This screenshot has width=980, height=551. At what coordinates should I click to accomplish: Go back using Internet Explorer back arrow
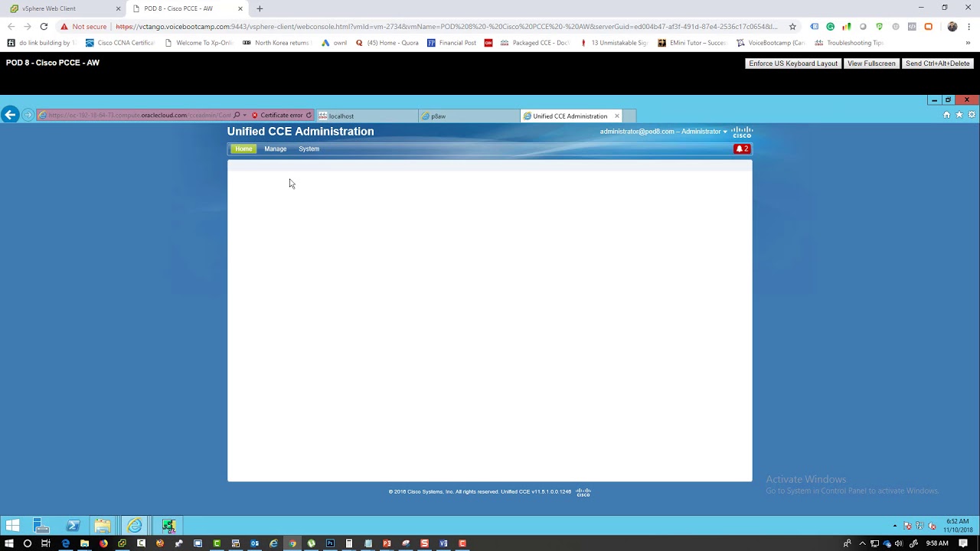tap(10, 115)
